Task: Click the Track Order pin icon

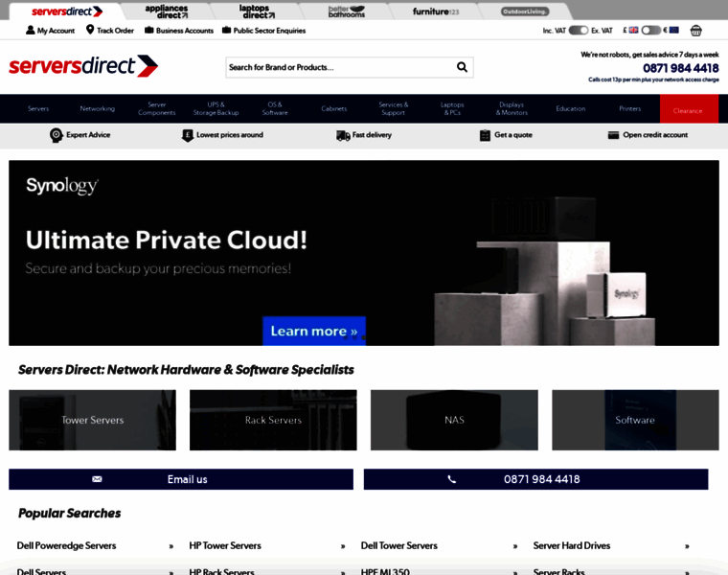Action: click(90, 30)
